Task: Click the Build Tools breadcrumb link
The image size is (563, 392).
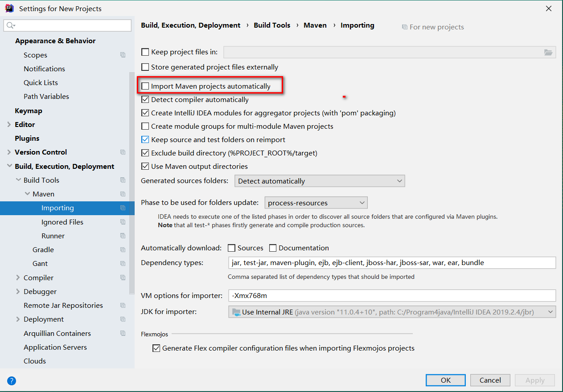Action: pos(272,25)
